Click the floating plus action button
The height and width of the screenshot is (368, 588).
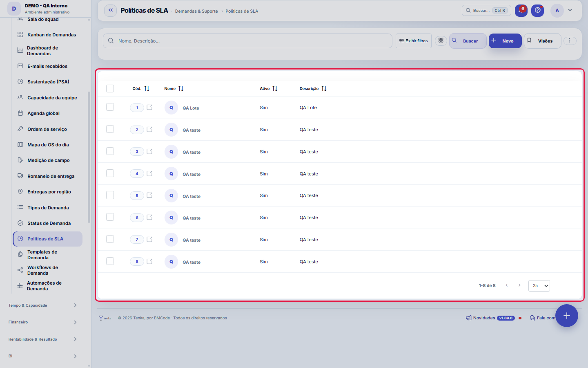tap(566, 316)
